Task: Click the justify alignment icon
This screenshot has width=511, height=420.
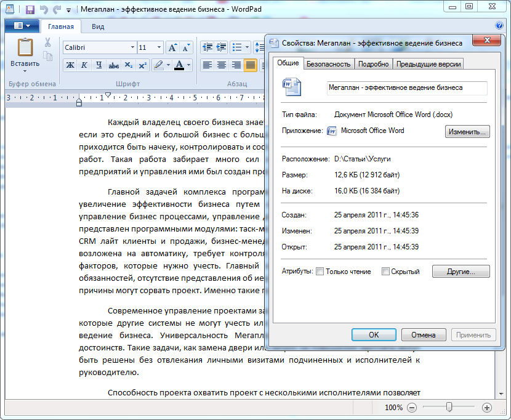Action: (251, 65)
